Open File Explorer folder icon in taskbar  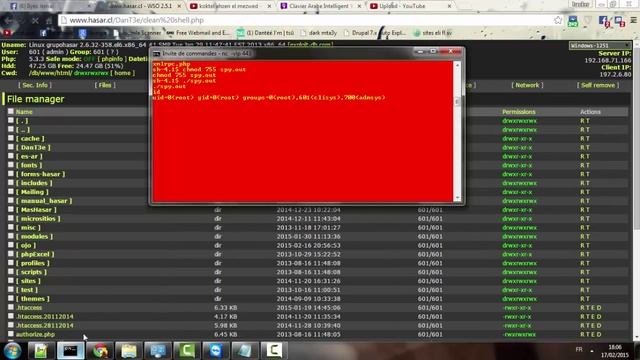point(129,351)
